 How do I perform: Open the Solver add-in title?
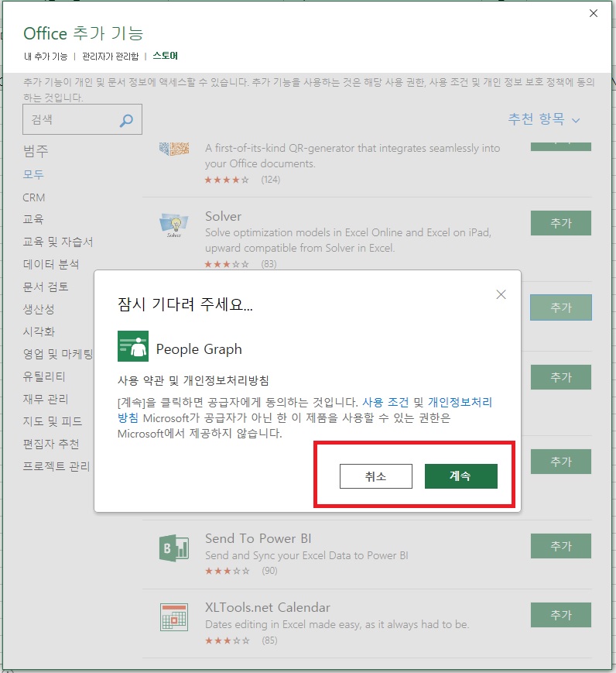(x=223, y=216)
